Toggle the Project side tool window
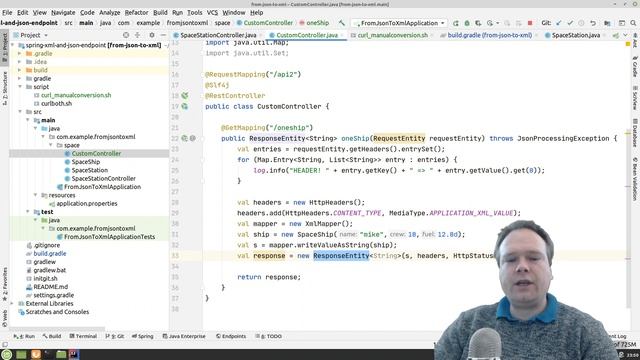Viewport: 640px width, 360px height. 4,47
